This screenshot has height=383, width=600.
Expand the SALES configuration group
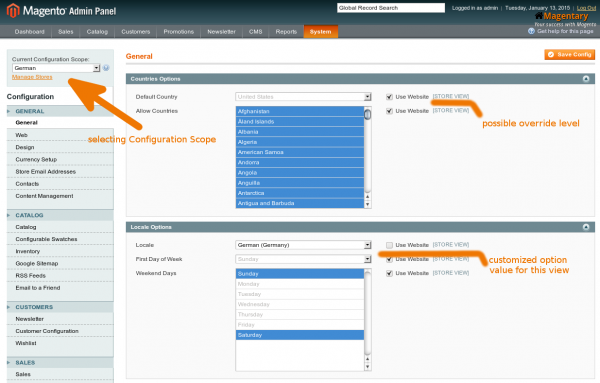tap(60, 363)
